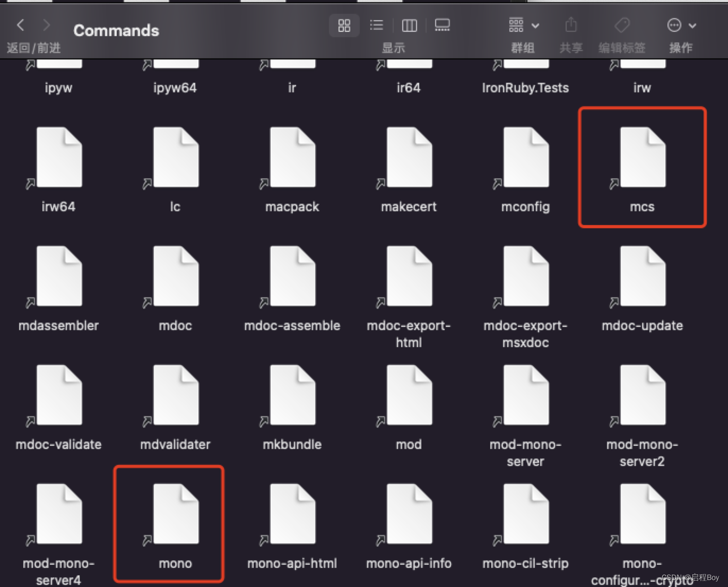Select the makecert file icon

409,157
